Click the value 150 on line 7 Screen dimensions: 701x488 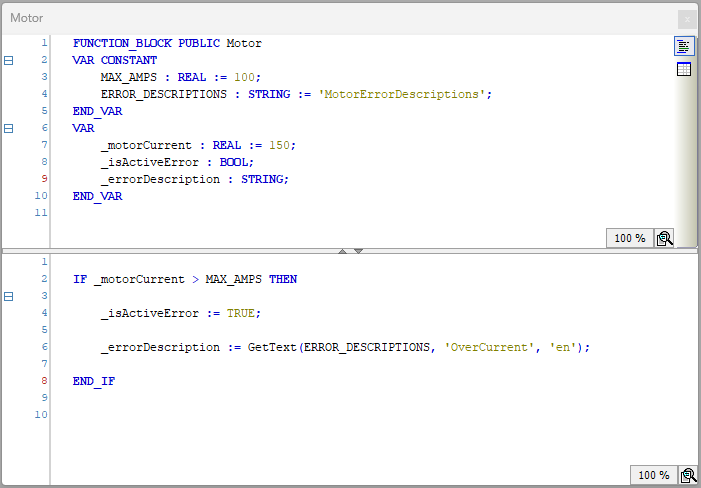[279, 145]
